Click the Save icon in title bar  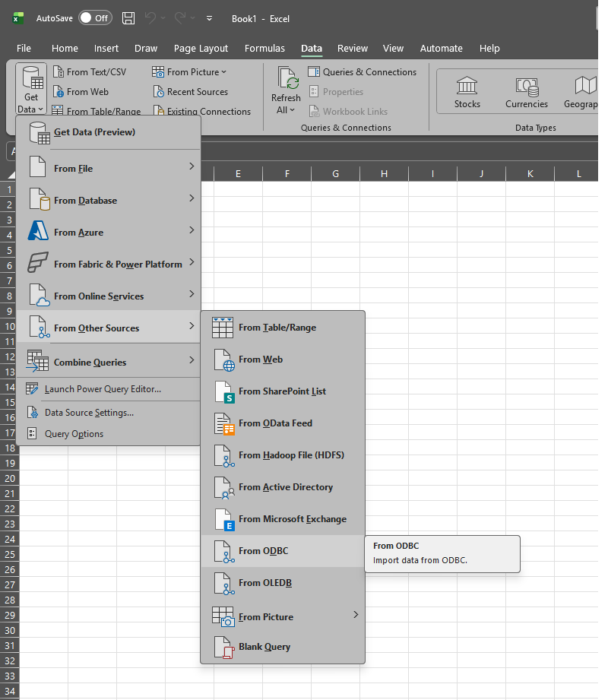coord(128,18)
